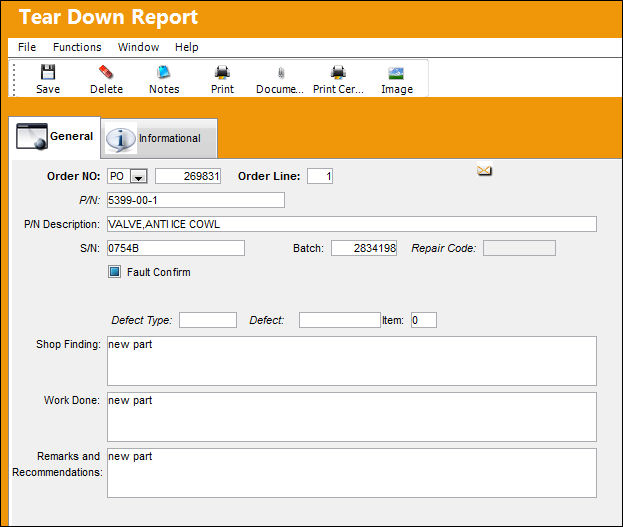Open the Functions menu
The width and height of the screenshot is (623, 527).
tap(77, 47)
